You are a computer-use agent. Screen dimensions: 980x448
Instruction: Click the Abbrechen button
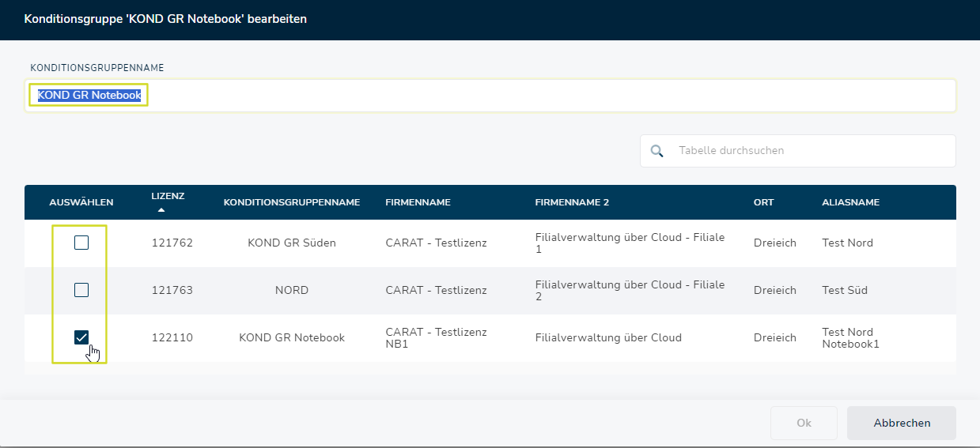[902, 423]
